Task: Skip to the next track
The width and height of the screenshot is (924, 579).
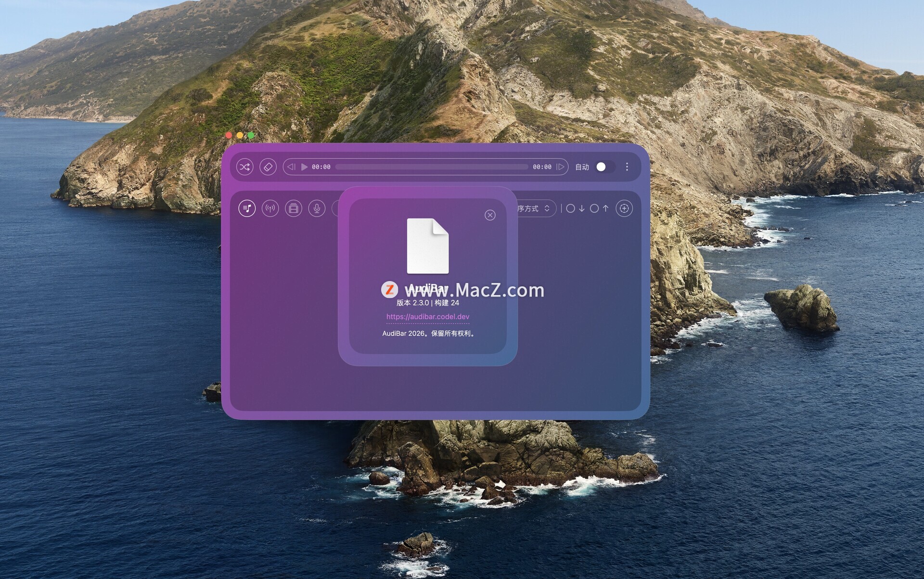Action: click(560, 167)
